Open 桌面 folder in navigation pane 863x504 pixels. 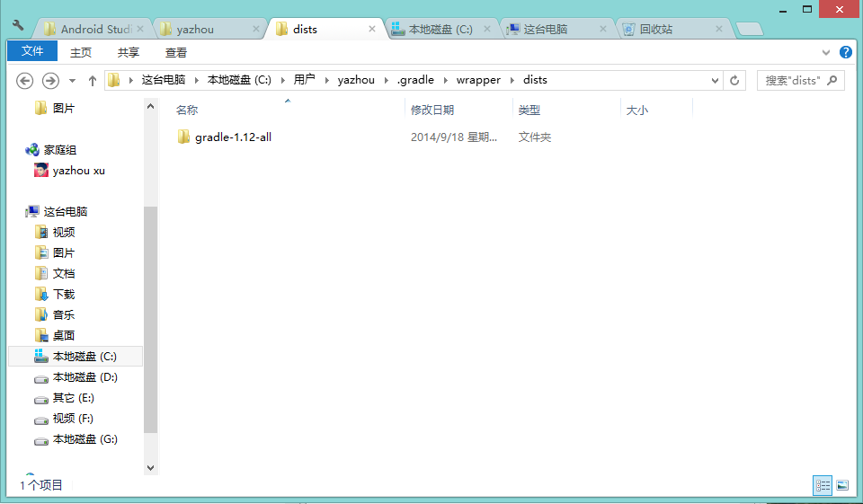click(x=55, y=336)
